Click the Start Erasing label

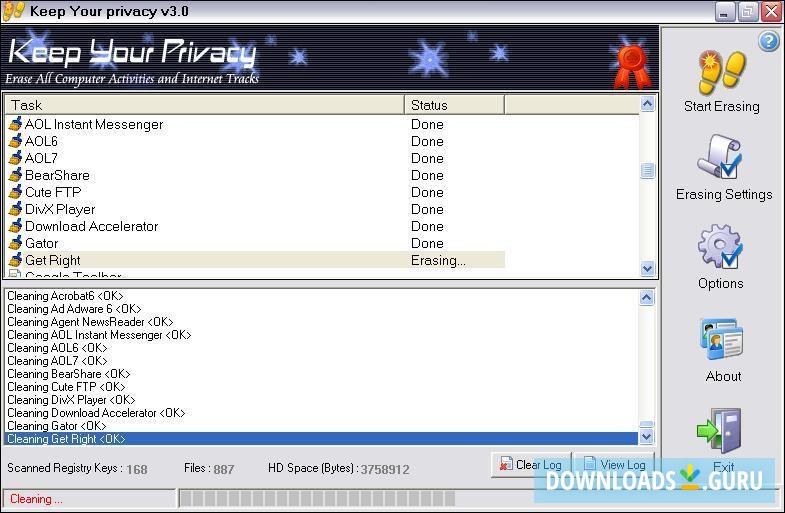click(x=721, y=107)
